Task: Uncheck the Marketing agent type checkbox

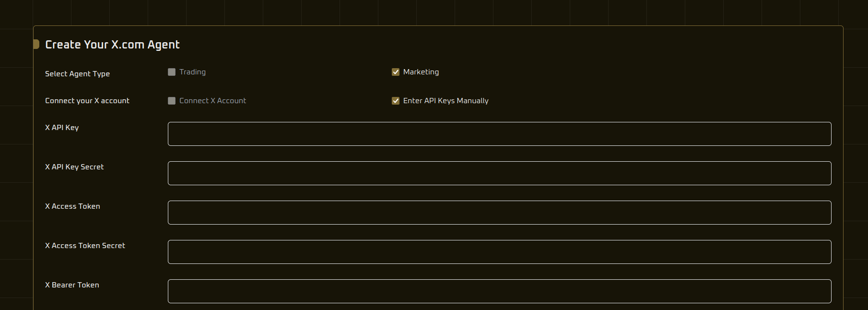Action: click(x=396, y=72)
